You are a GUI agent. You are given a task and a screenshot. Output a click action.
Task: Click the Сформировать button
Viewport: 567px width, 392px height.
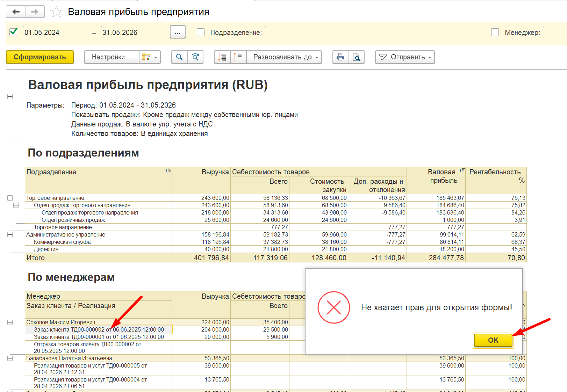40,57
